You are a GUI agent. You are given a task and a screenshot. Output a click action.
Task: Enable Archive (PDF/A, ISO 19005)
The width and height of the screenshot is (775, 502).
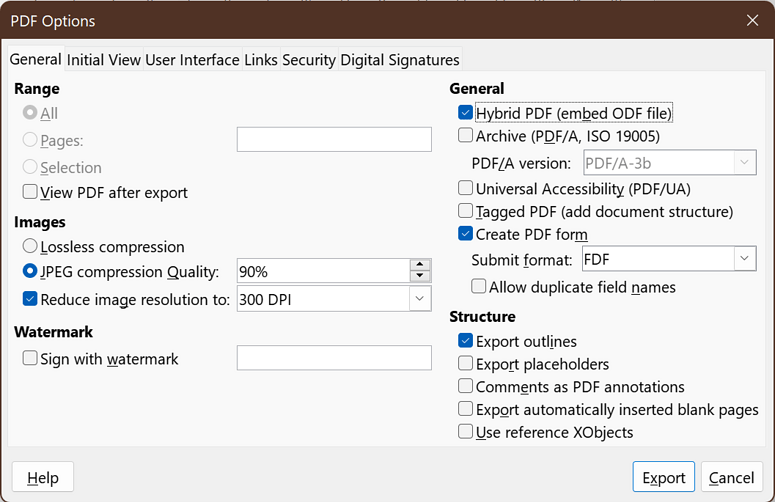[466, 135]
